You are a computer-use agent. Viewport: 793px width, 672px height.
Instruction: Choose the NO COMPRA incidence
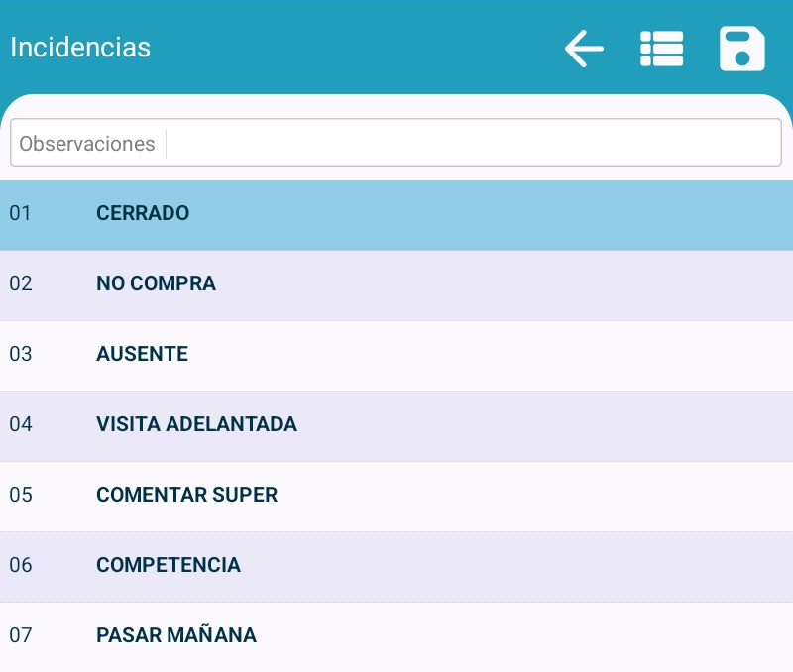[x=156, y=283]
